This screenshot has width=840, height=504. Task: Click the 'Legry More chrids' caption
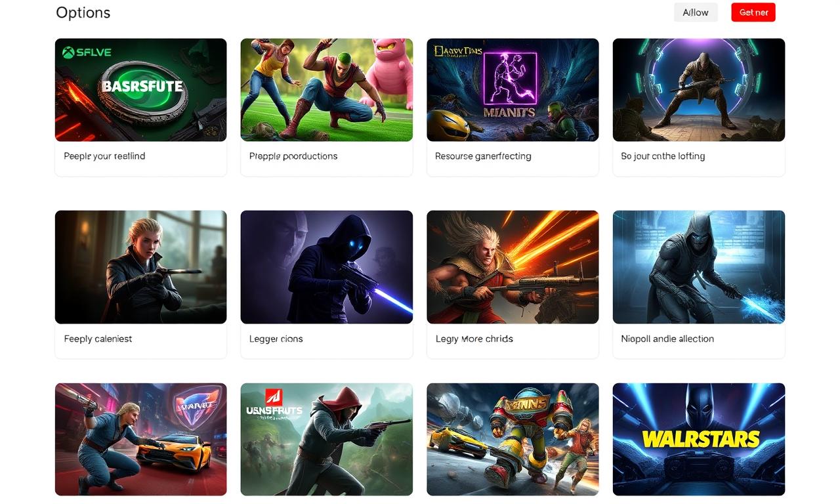pyautogui.click(x=474, y=339)
